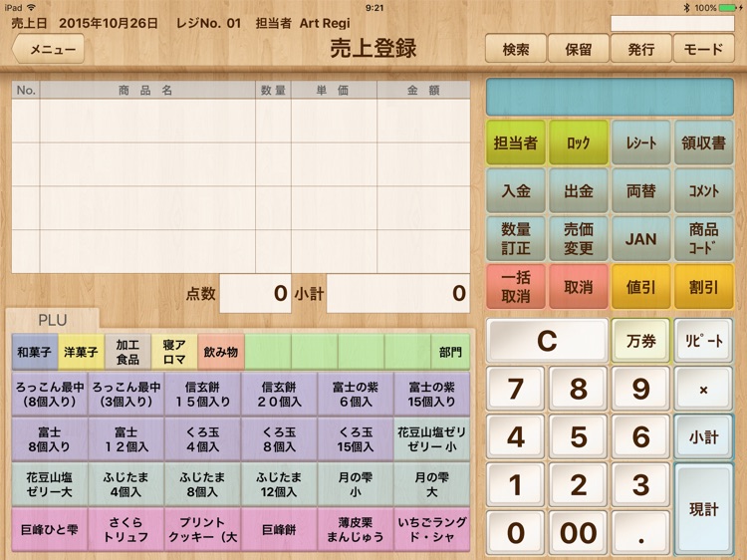Open the 部門 department tab

point(450,352)
